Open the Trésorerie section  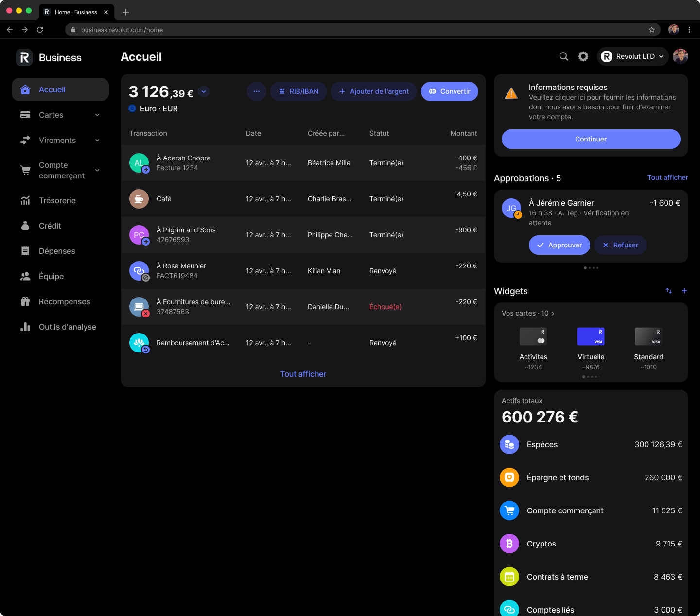[x=25, y=200]
